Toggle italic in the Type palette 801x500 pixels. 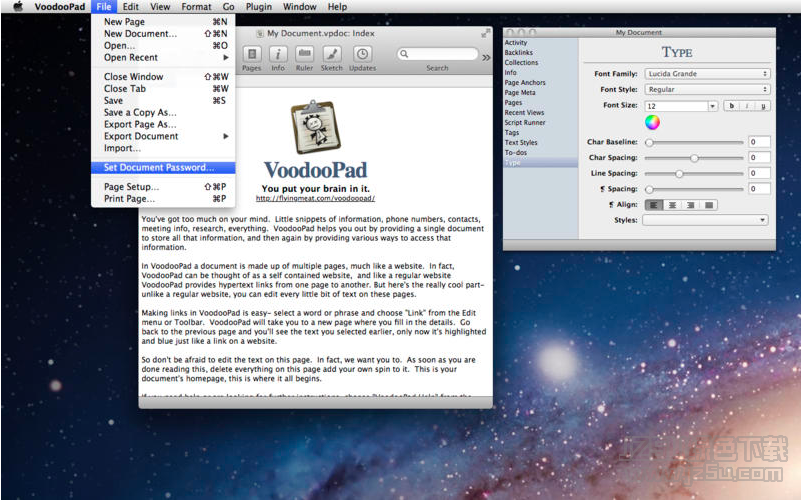(x=747, y=106)
